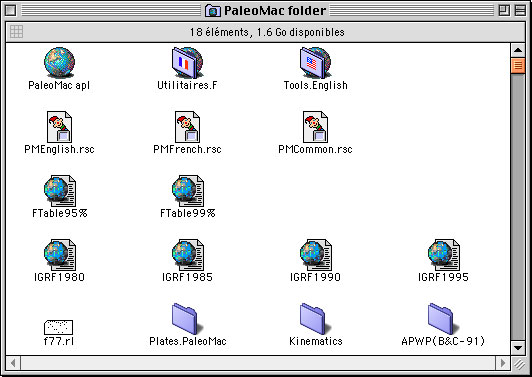Select the IGRF1980 document icon
The width and height of the screenshot is (532, 377).
pyautogui.click(x=60, y=255)
